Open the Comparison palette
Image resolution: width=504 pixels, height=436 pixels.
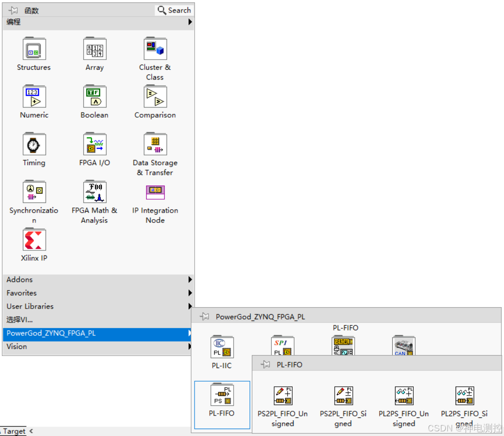[x=155, y=96]
